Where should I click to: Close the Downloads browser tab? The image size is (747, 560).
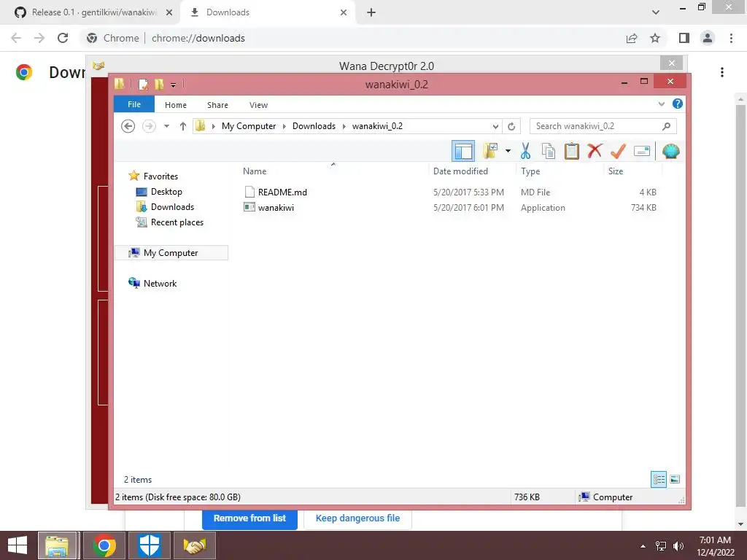pos(344,12)
